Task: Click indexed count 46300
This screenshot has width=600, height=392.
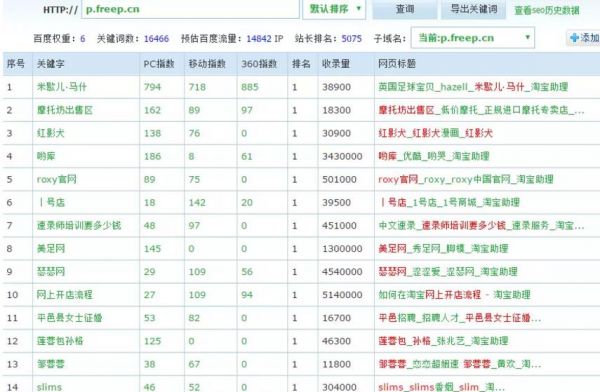Action: point(336,341)
